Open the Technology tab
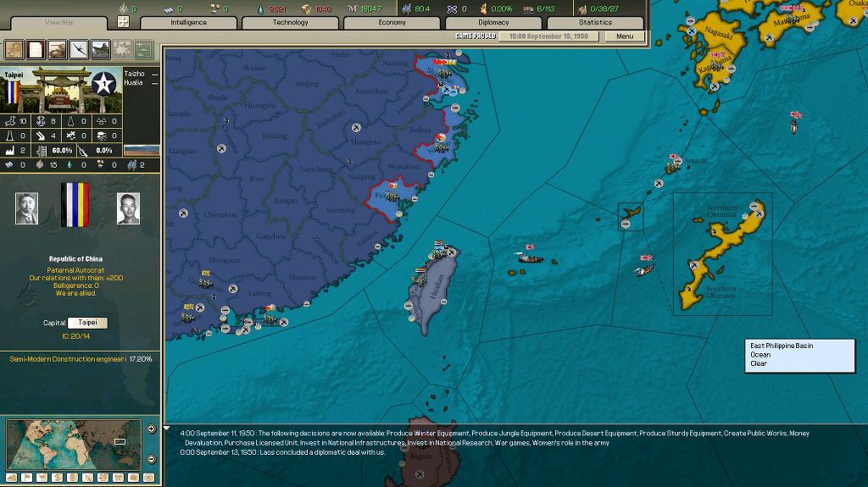868x487 pixels. [290, 23]
